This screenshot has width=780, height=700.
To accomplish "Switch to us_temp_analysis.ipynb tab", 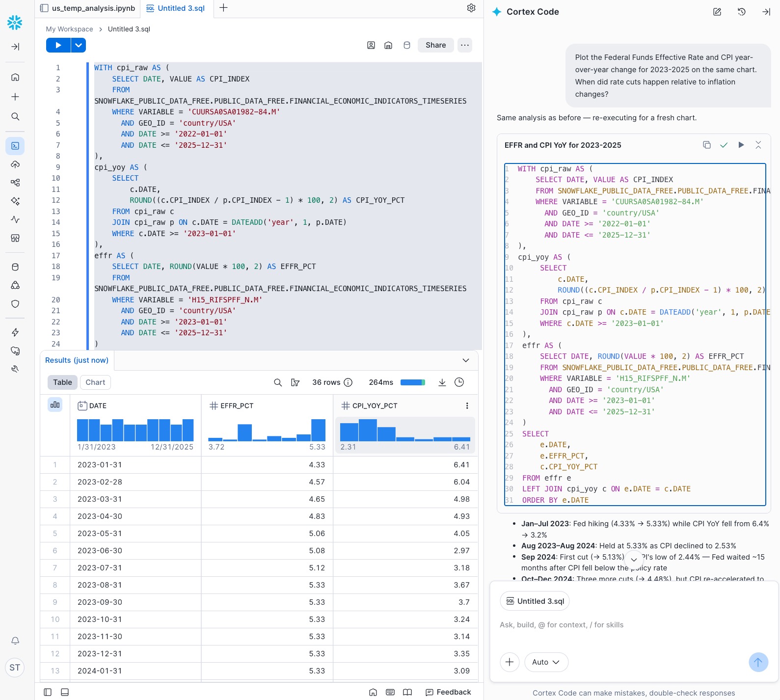I will point(88,8).
